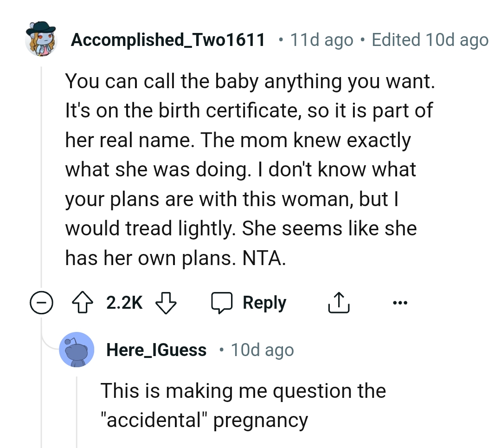Open the overflow options dropdown
Image resolution: width=501 pixels, height=448 pixels.
pyautogui.click(x=400, y=302)
